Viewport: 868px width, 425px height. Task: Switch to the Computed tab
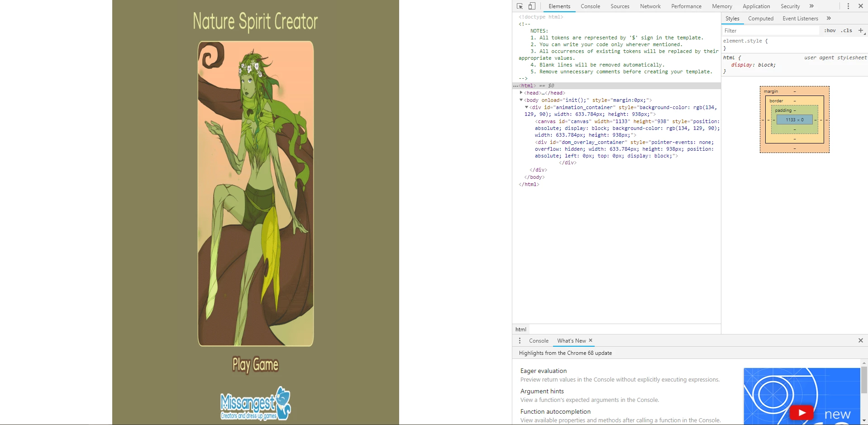pos(761,19)
